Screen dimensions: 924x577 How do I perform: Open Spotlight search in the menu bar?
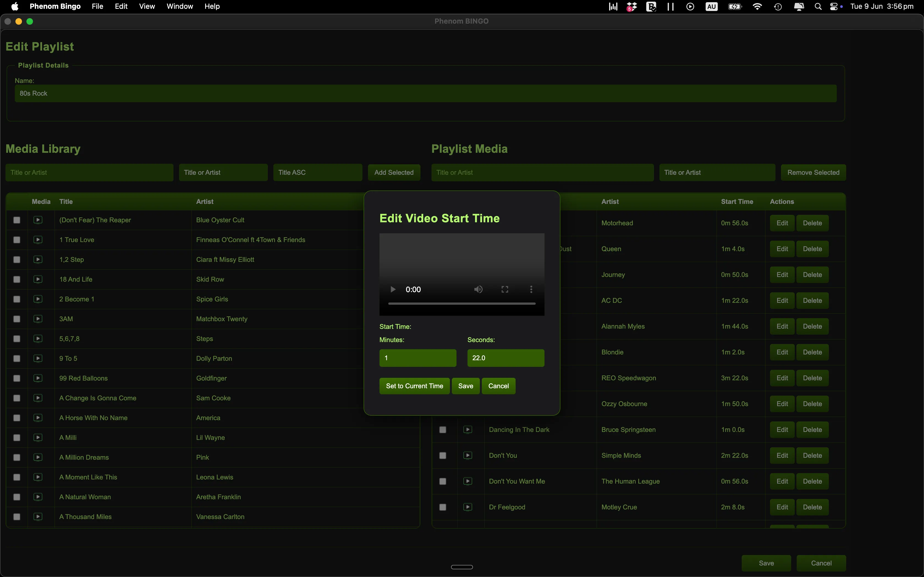[818, 7]
